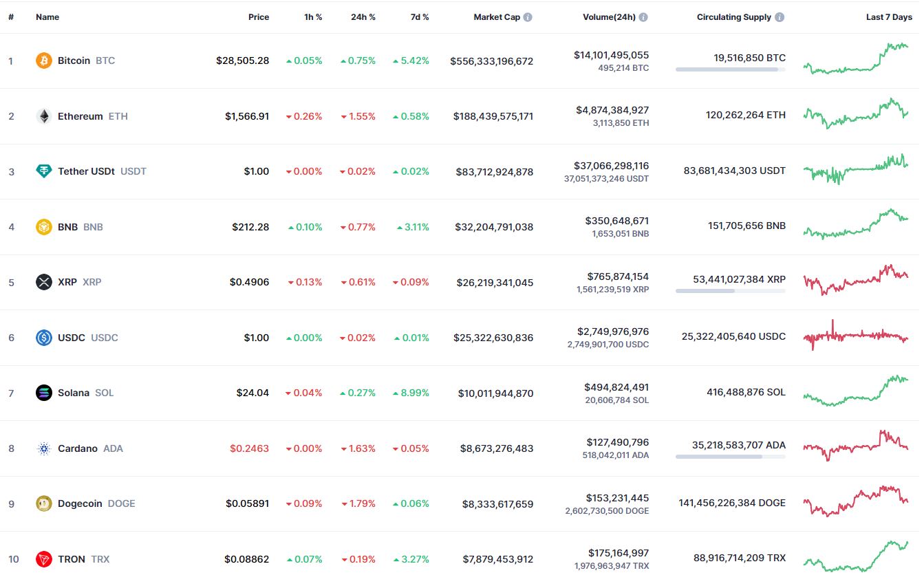The image size is (924, 586).
Task: Click Bitcoin's 24h volume amount link
Action: 611,55
